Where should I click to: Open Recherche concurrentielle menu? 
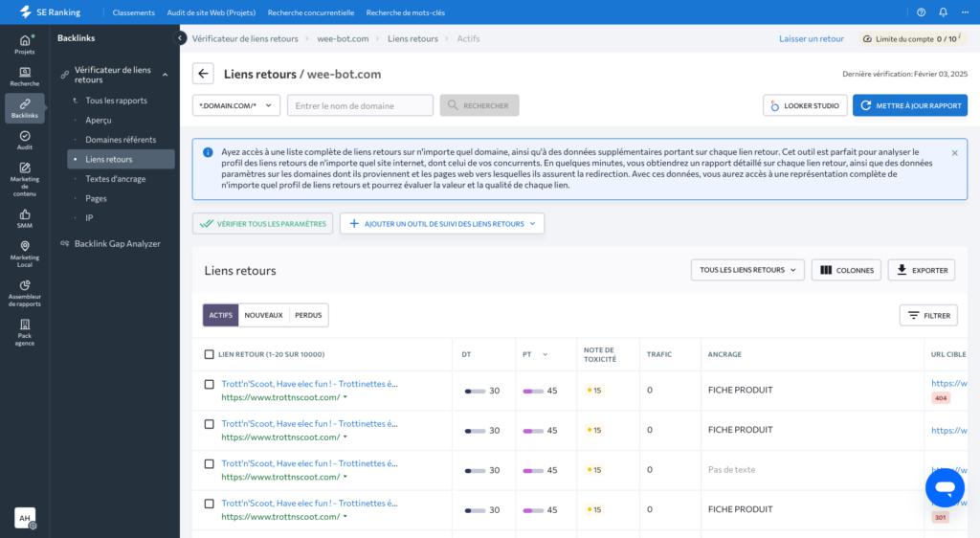(x=311, y=12)
